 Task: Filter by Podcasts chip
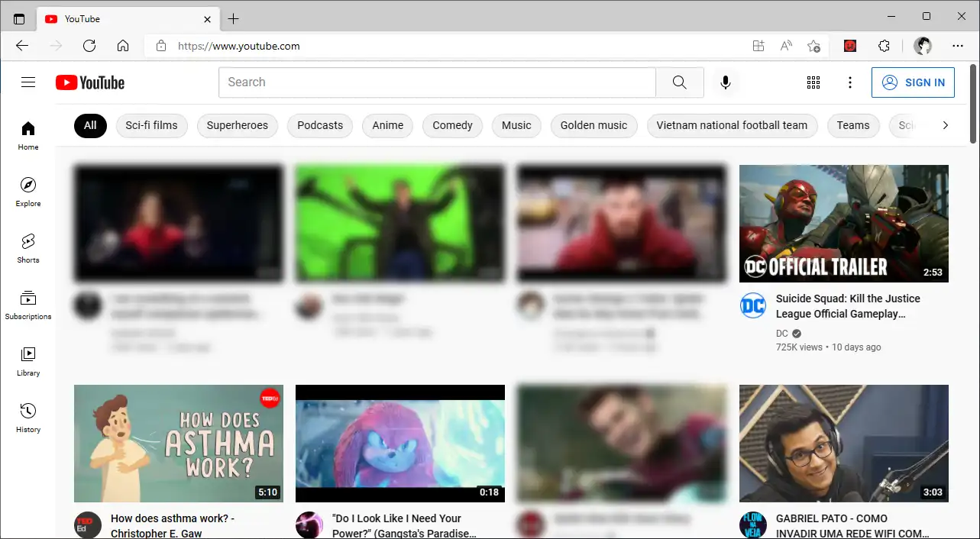click(x=320, y=125)
